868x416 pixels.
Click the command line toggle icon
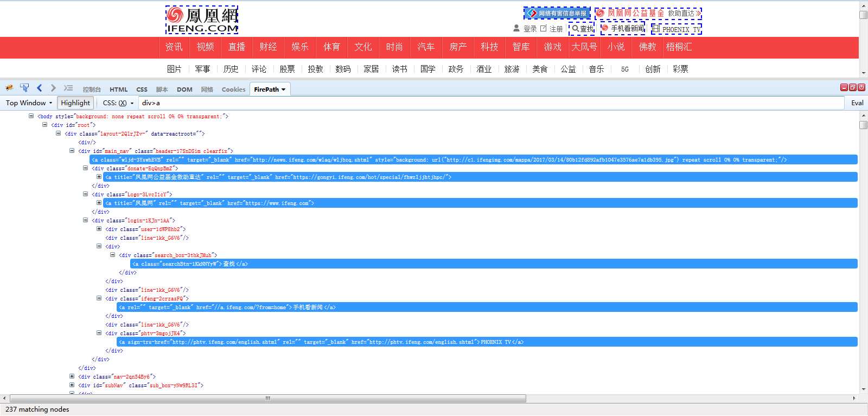point(68,88)
